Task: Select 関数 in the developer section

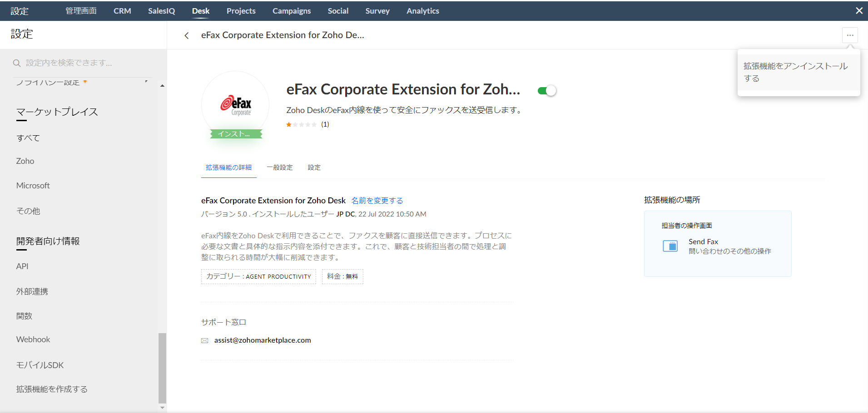Action: point(25,316)
